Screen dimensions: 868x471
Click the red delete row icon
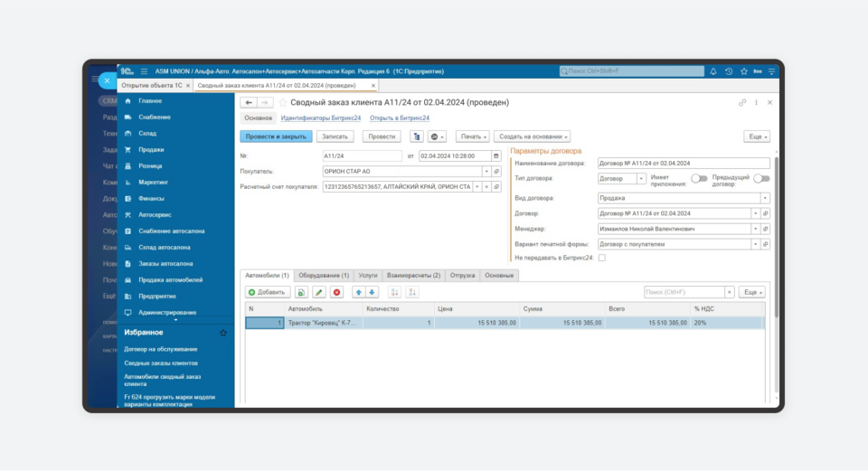pos(336,292)
